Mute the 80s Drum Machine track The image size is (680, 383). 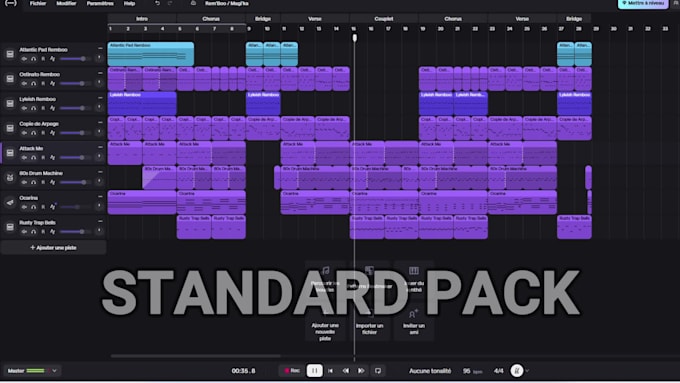coord(24,182)
